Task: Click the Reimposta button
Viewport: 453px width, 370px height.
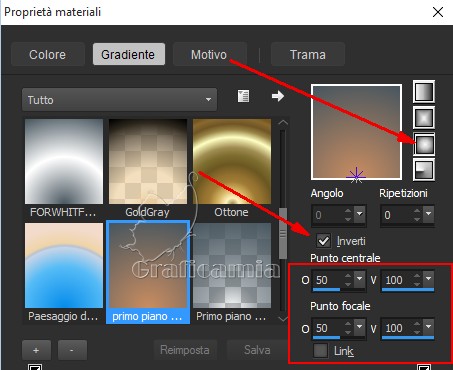Action: pyautogui.click(x=185, y=350)
